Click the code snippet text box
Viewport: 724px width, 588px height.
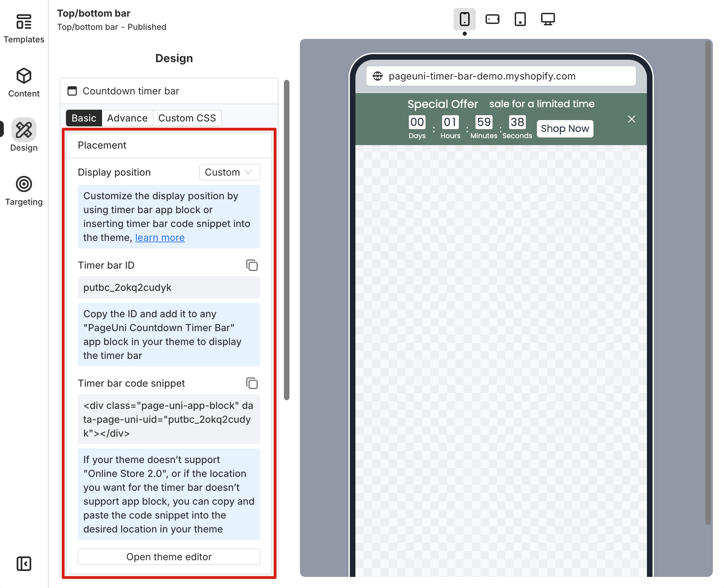[x=169, y=419]
